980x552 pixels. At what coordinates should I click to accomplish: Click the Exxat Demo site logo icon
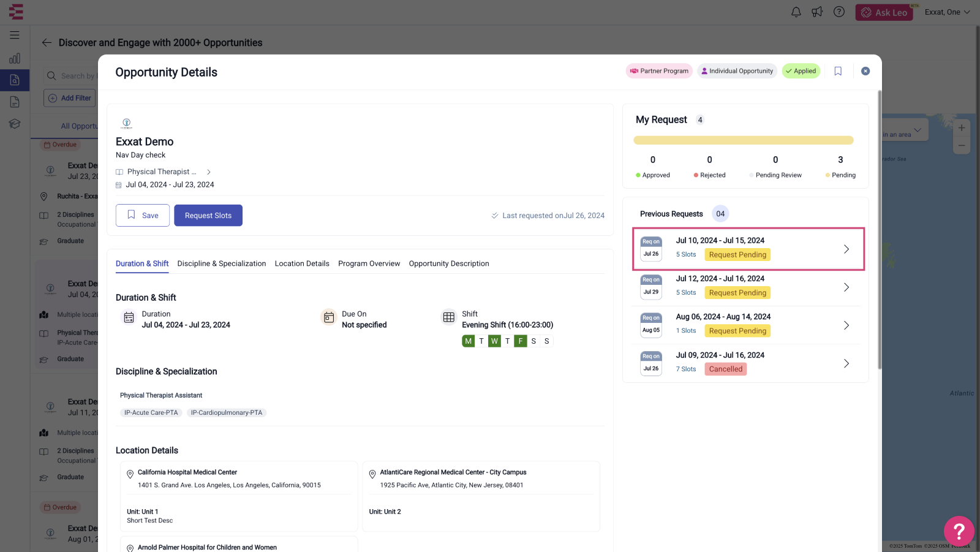127,123
